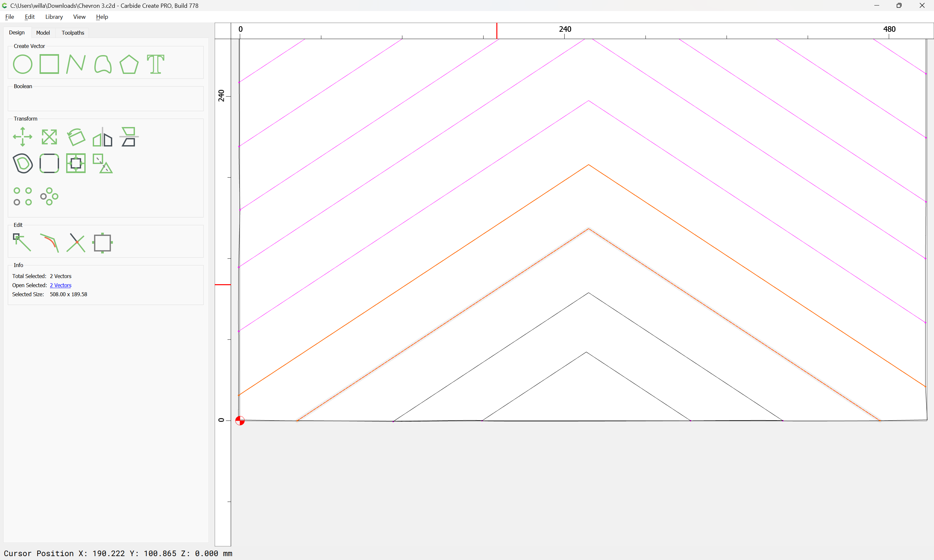Image resolution: width=934 pixels, height=560 pixels.
Task: Open the Help menu
Action: pos(102,17)
